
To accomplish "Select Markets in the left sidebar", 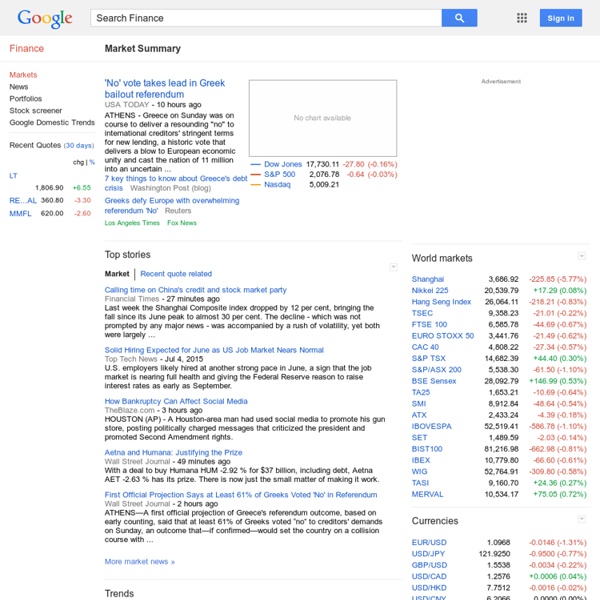I will pos(23,75).
